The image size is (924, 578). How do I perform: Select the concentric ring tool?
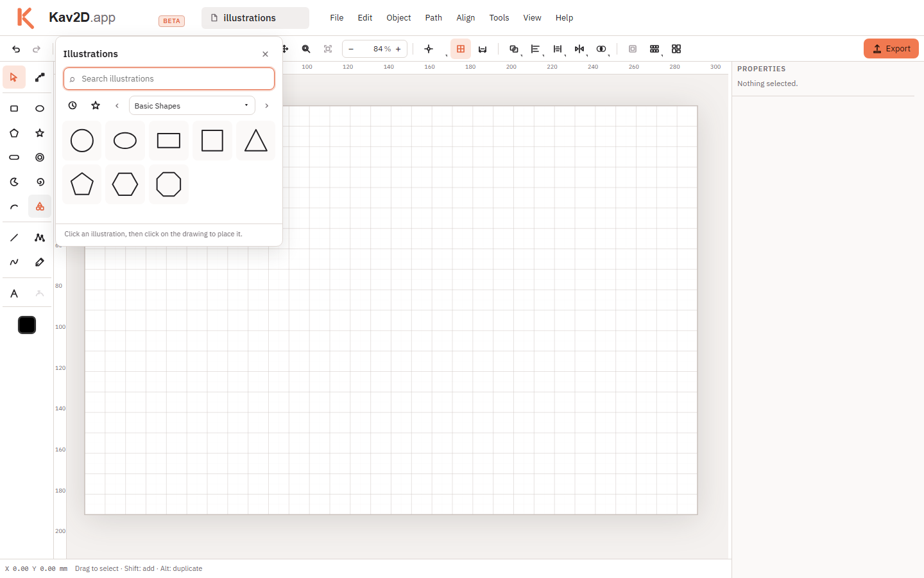coord(40,157)
